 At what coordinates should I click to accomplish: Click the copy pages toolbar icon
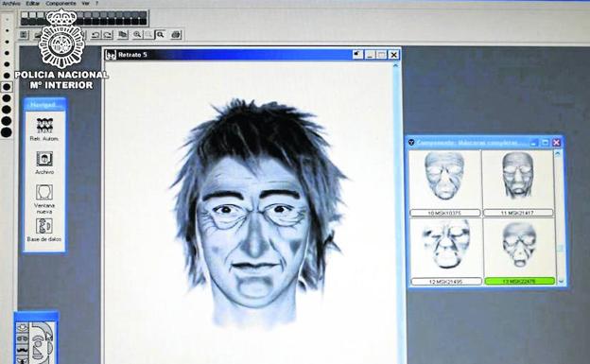pos(123,35)
